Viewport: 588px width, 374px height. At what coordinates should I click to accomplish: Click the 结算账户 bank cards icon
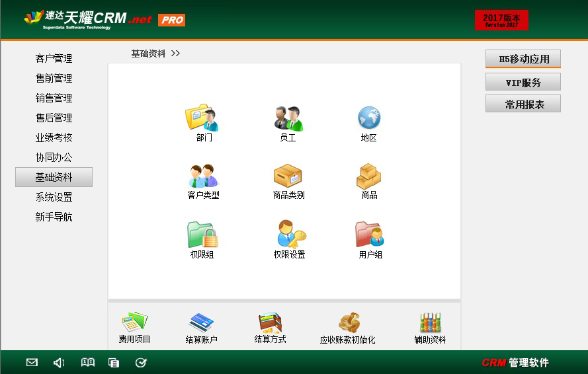[x=201, y=323]
